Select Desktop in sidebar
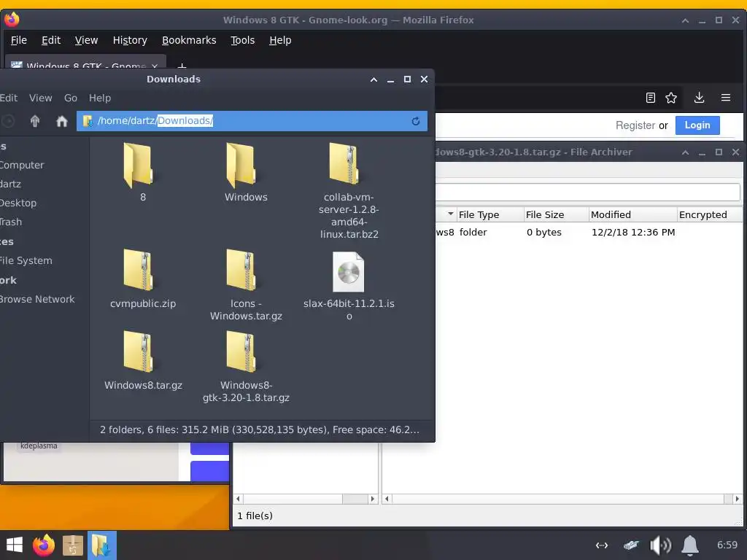Viewport: 747px width, 560px height. point(18,203)
